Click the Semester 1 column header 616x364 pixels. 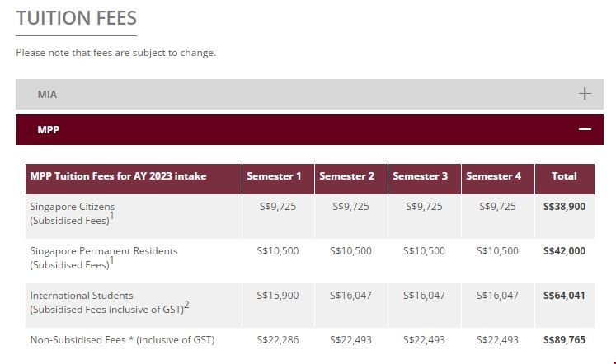[x=274, y=176]
